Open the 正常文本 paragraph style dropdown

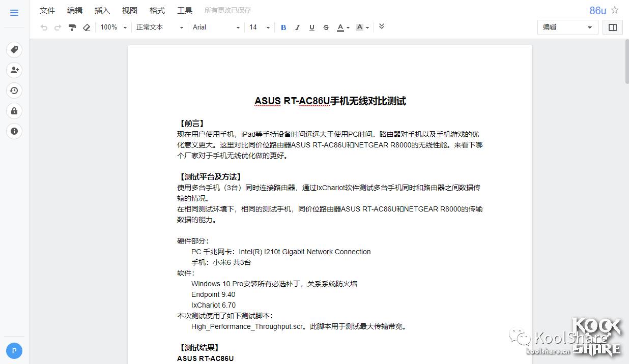click(160, 27)
